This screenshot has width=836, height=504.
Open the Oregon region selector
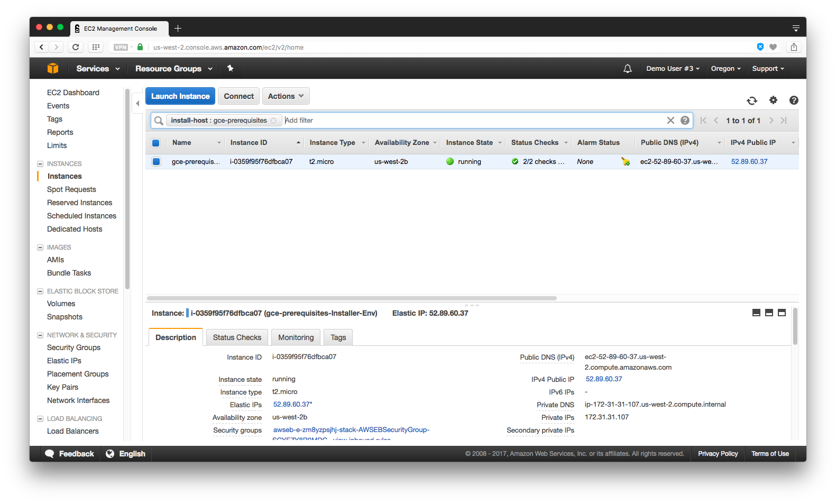coord(726,69)
